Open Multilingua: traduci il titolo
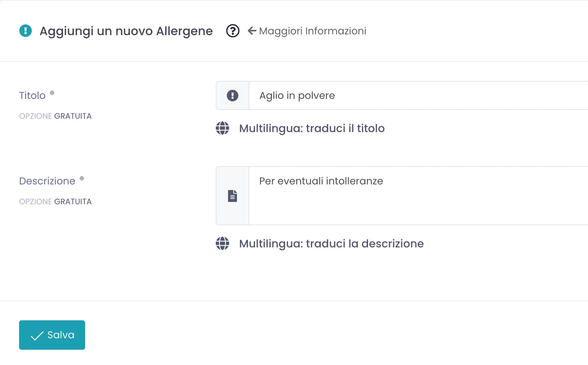 [x=312, y=128]
